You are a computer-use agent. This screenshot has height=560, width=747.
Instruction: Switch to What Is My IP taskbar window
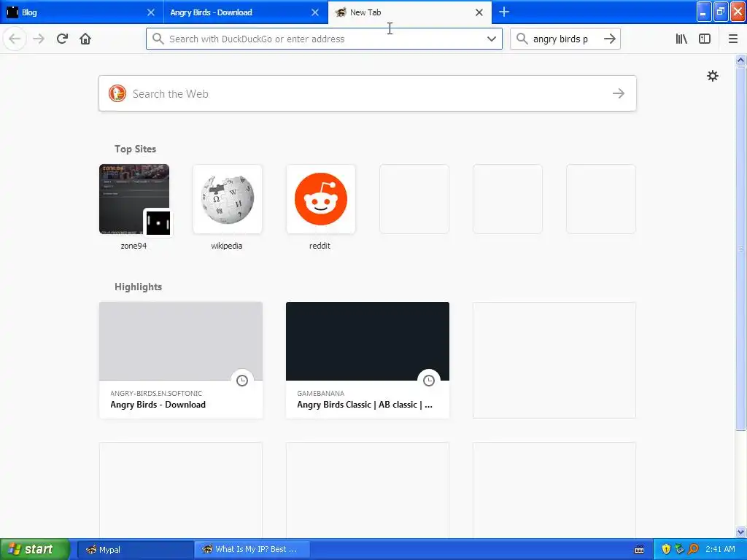(x=252, y=549)
